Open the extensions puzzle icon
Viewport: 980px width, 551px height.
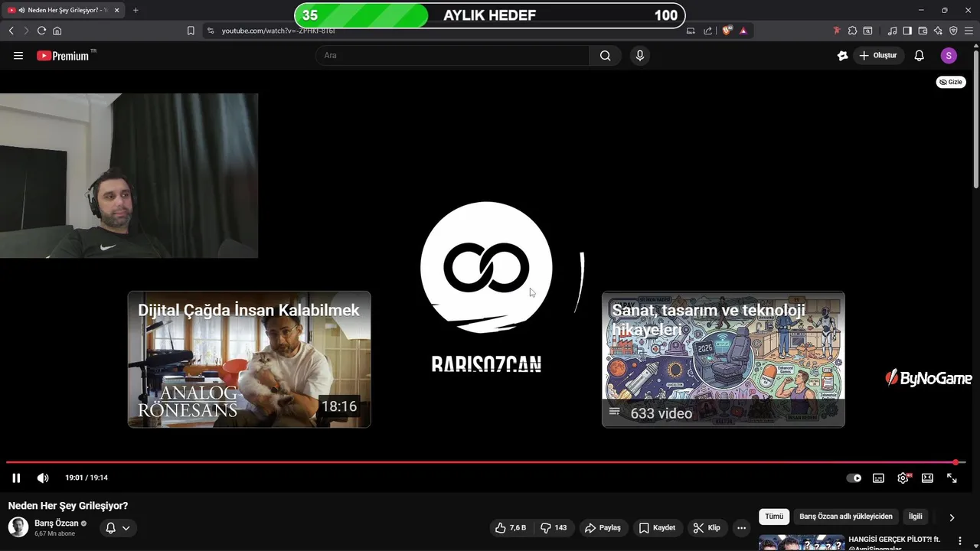pyautogui.click(x=852, y=31)
